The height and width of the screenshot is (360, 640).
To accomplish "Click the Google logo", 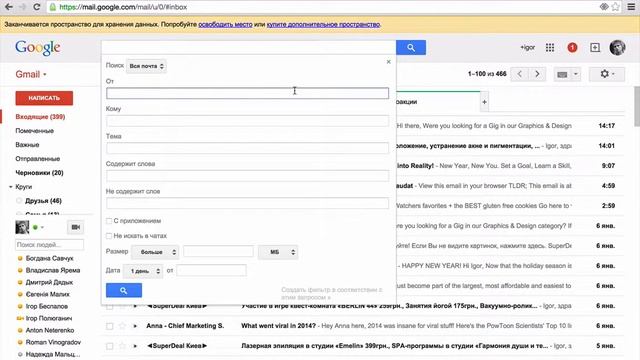I will pyautogui.click(x=38, y=48).
